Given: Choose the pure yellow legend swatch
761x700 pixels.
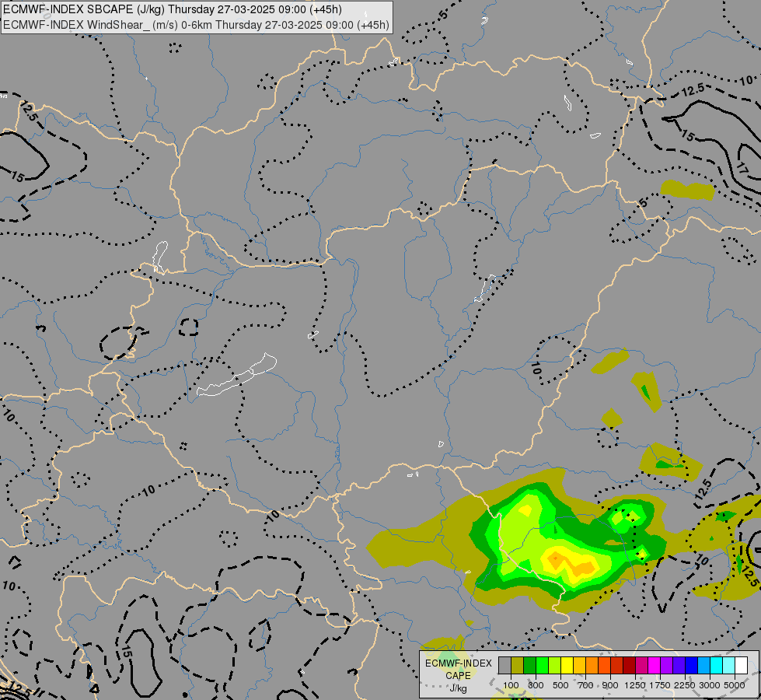Looking at the screenshot, I should [567, 666].
